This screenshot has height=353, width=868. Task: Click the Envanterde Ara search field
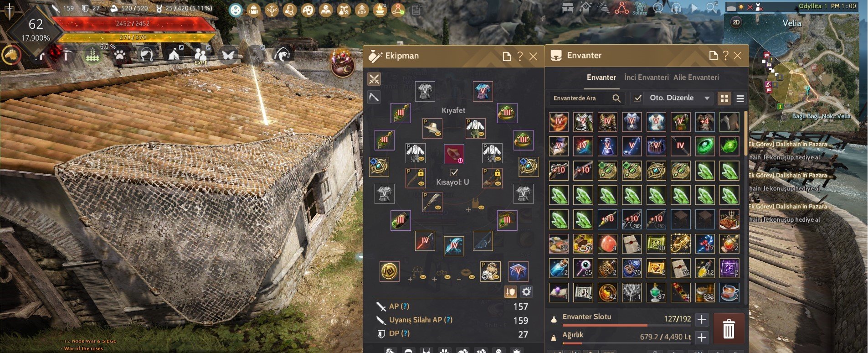[x=580, y=98]
